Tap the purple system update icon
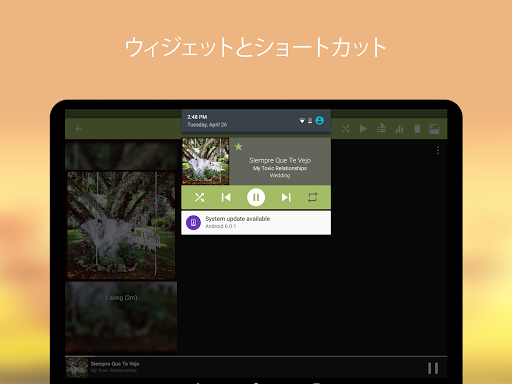The image size is (512, 384). 193,223
